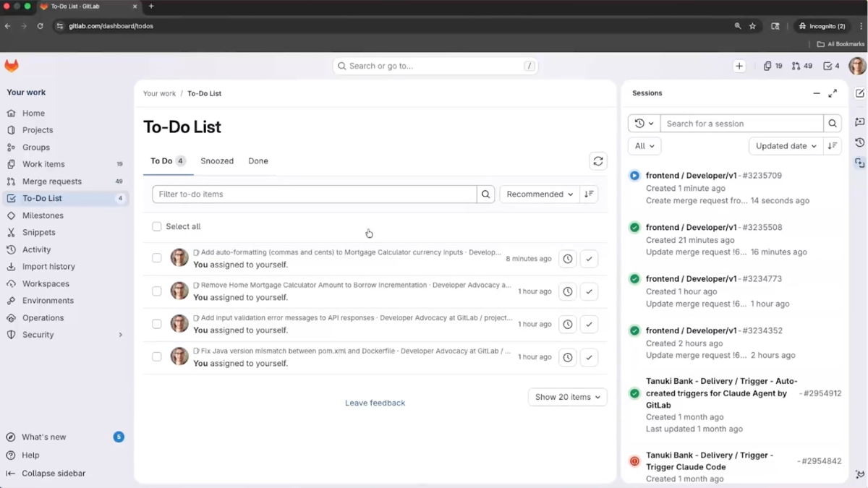Open session #3235508

coord(735,240)
